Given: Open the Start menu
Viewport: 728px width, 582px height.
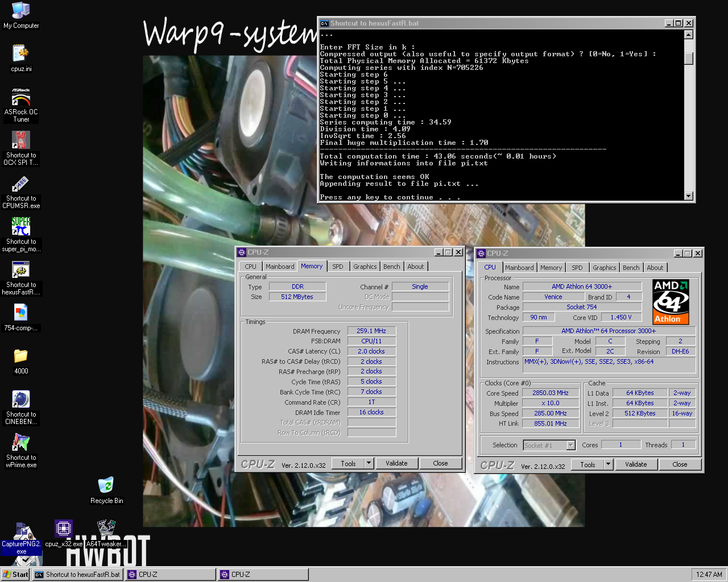Looking at the screenshot, I should 15,575.
